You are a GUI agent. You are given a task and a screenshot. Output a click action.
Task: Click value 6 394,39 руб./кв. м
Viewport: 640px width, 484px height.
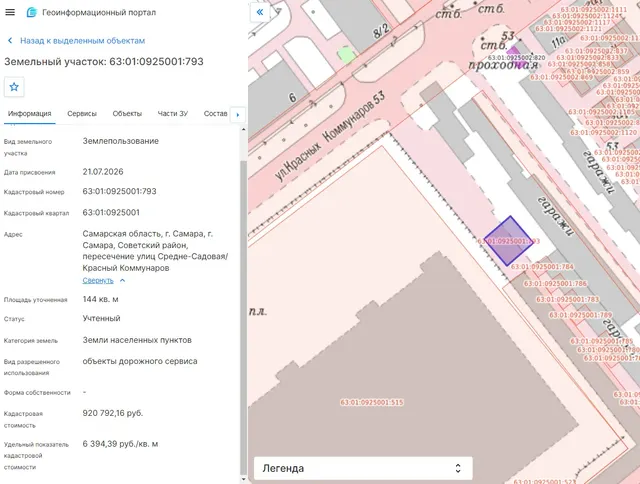[120, 444]
